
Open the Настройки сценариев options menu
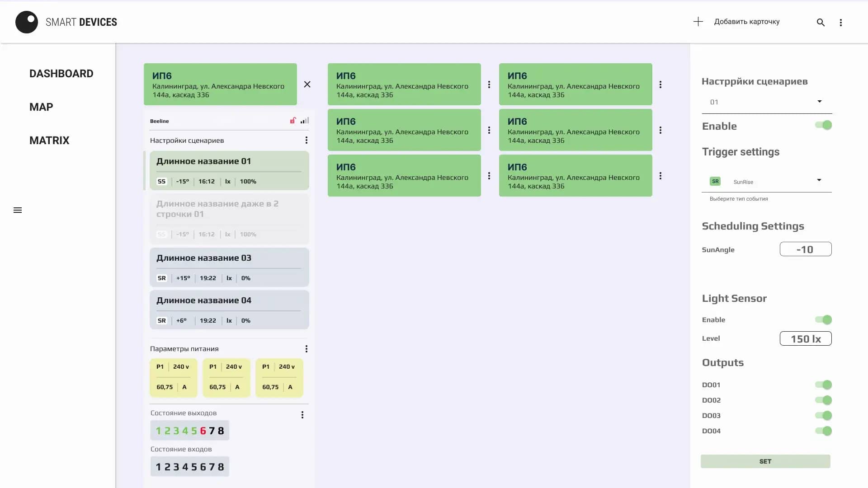tap(307, 141)
